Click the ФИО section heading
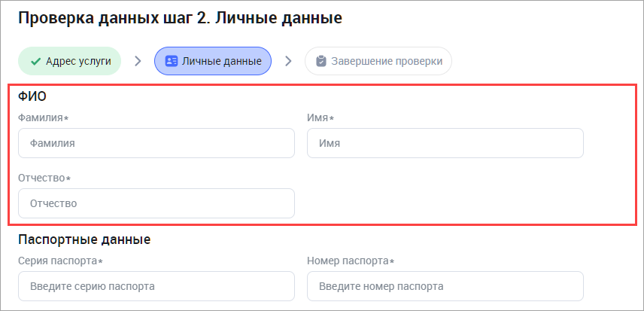Image resolution: width=644 pixels, height=311 pixels. click(32, 96)
